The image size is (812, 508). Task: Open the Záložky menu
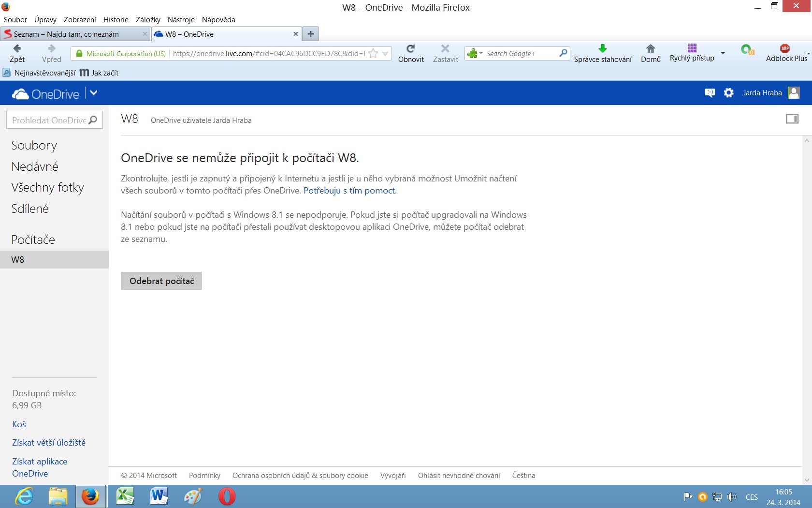[148, 20]
